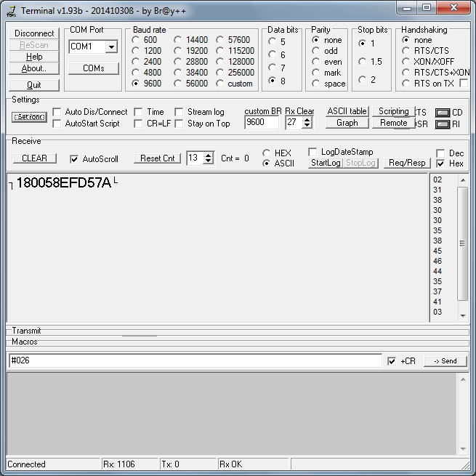
Task: Decrease Reset Cnt value with down arrow
Action: (x=209, y=161)
